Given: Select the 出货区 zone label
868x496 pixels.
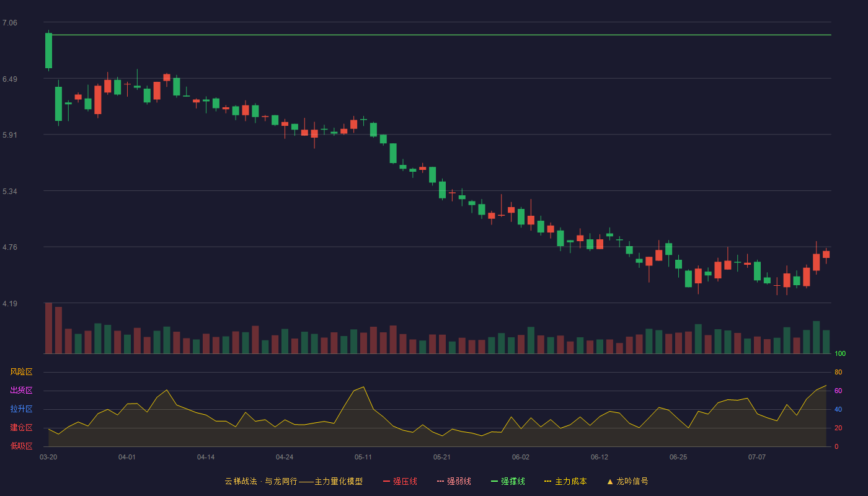Looking at the screenshot, I should tap(21, 391).
